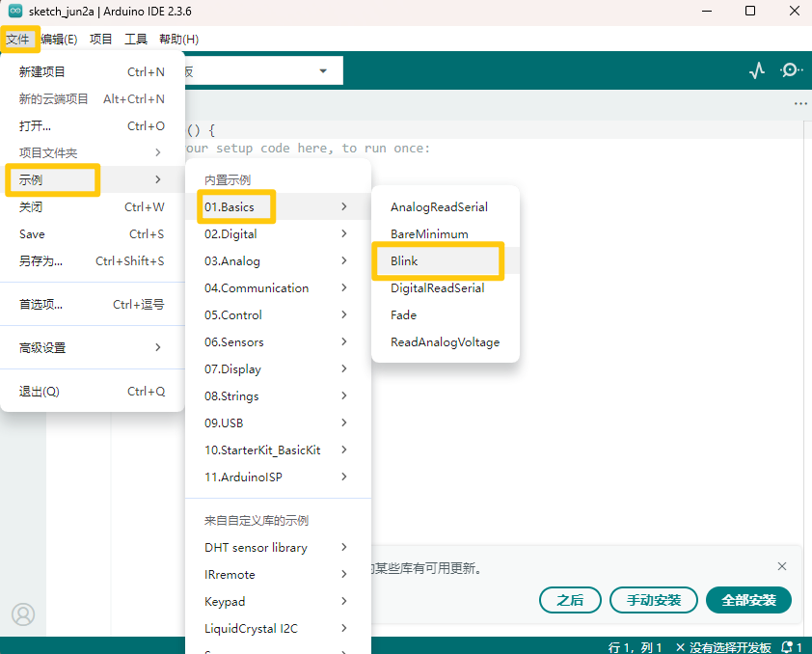Choose 新的云端项目 menu entry

[93, 99]
